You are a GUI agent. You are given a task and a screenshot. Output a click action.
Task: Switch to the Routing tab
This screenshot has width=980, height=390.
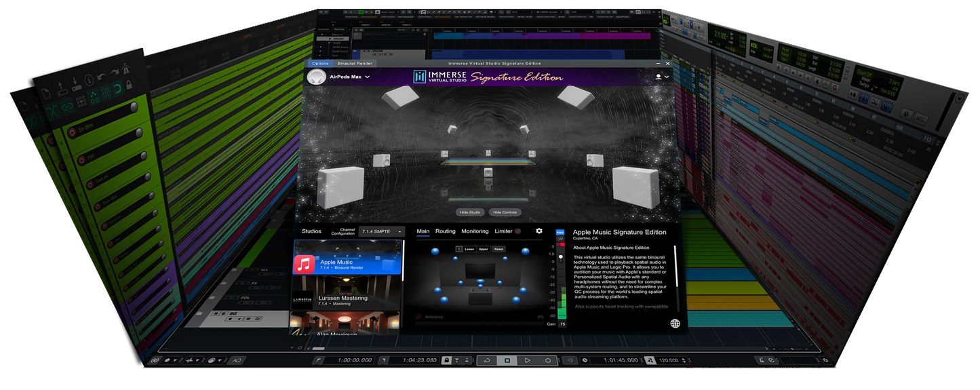pos(445,231)
